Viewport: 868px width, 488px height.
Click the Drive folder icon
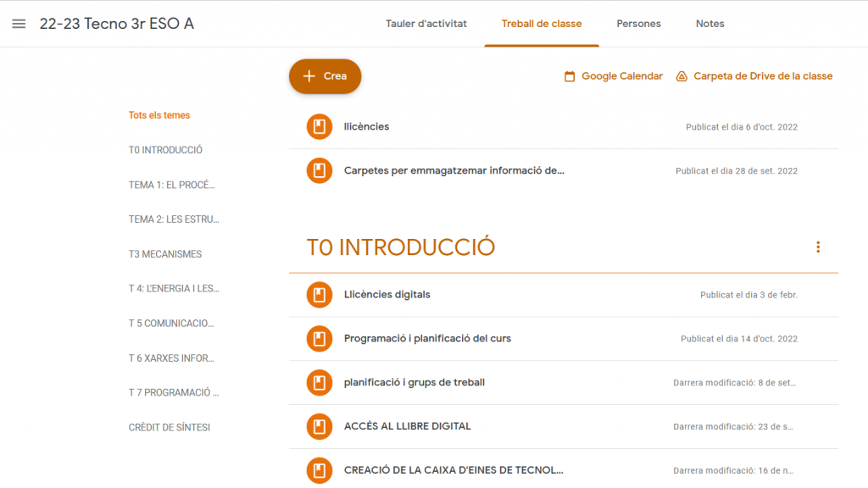[682, 76]
